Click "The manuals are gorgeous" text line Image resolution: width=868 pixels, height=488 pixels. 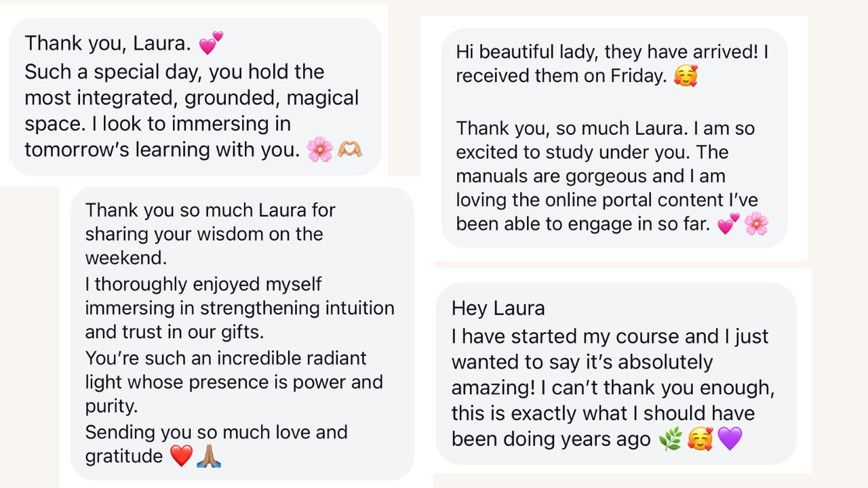click(x=590, y=176)
